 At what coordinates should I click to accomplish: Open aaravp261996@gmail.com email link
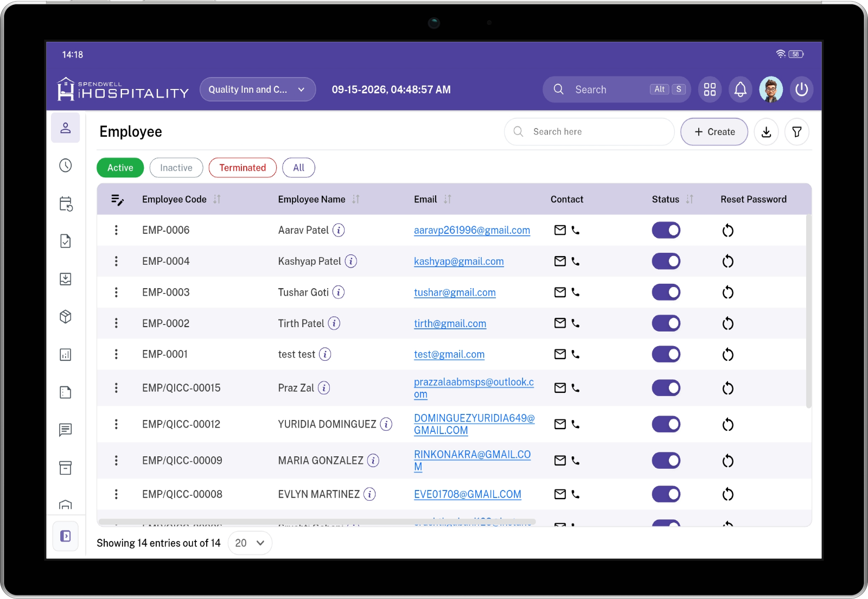click(x=472, y=231)
